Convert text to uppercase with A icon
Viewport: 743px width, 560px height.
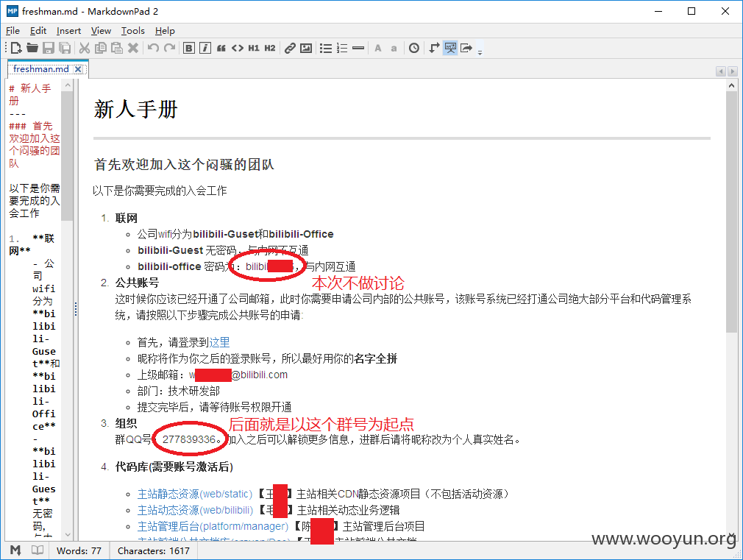coord(377,48)
